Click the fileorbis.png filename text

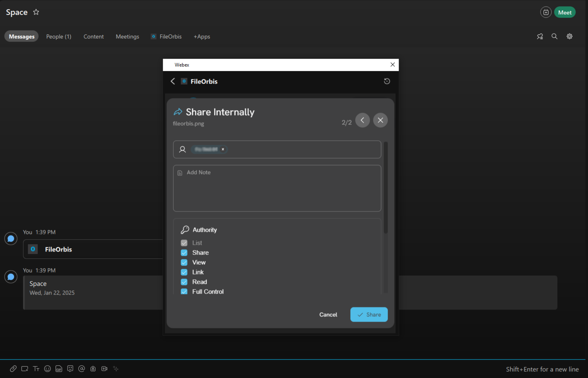[x=188, y=123]
